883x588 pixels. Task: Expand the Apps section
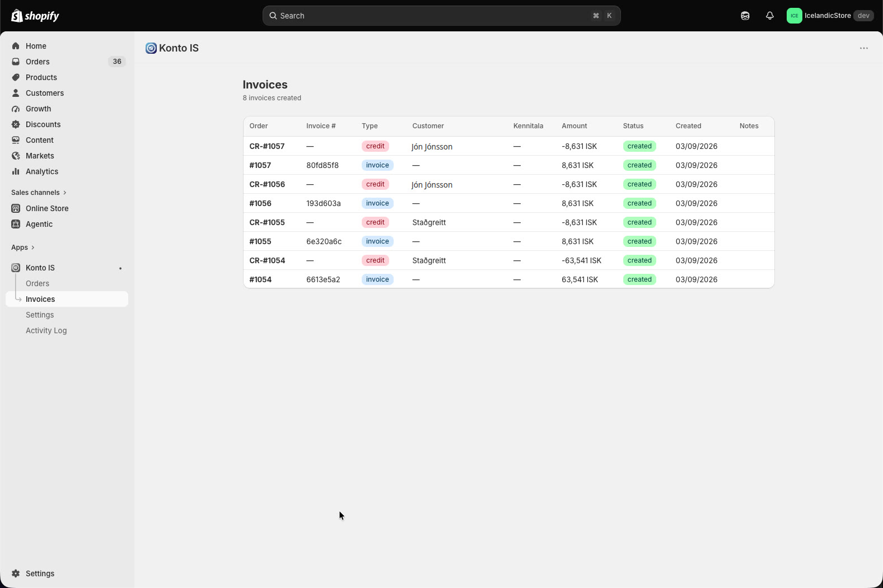click(x=23, y=248)
